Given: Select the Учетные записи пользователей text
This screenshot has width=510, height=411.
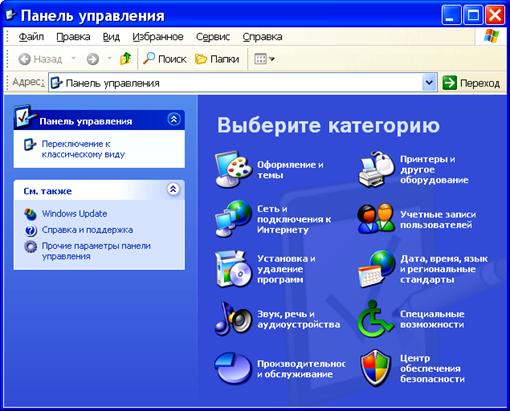Looking at the screenshot, I should click(438, 219).
